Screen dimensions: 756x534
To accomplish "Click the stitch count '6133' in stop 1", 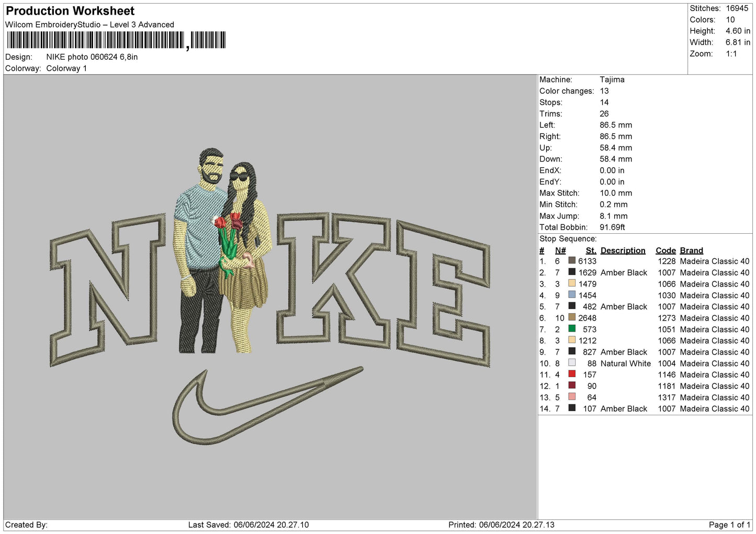I will (587, 261).
